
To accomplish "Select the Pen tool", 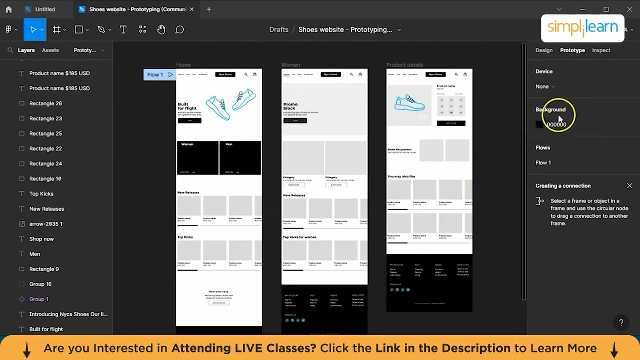I will coord(101,29).
